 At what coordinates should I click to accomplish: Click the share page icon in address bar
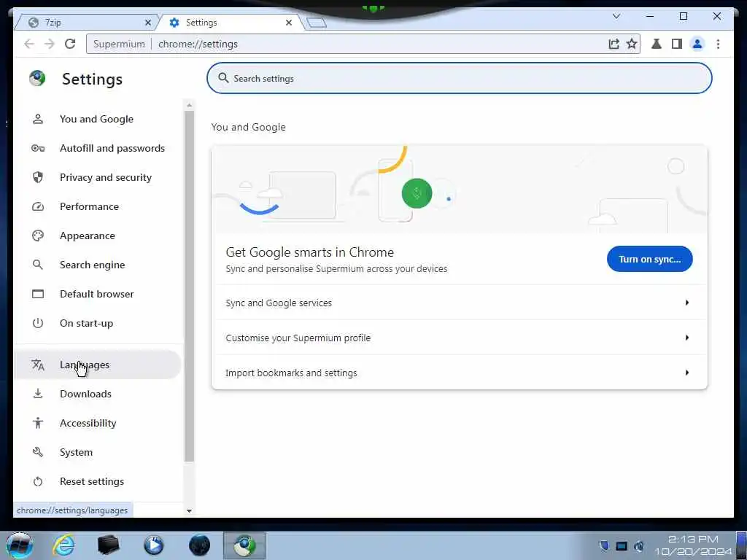[614, 44]
